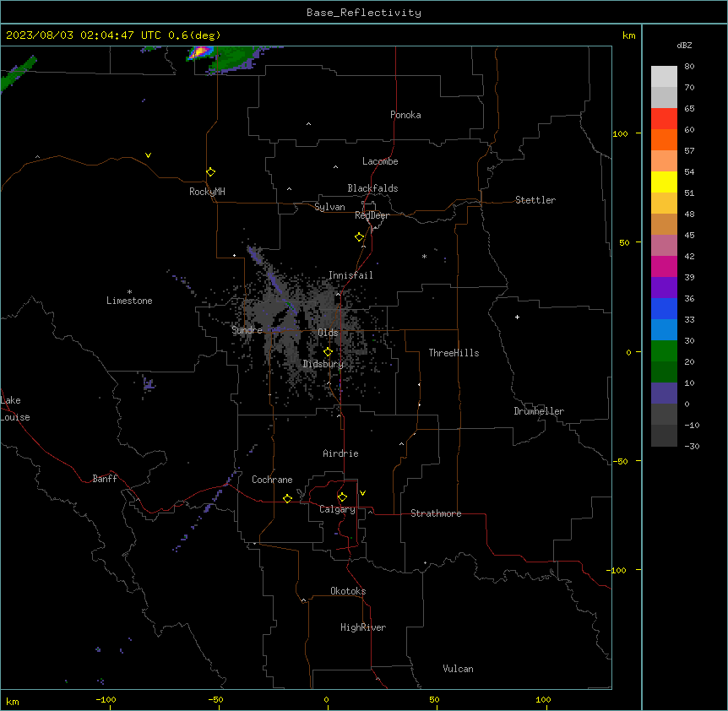Click the light blue swatch between 33 and 30
The image size is (728, 711).
[664, 330]
